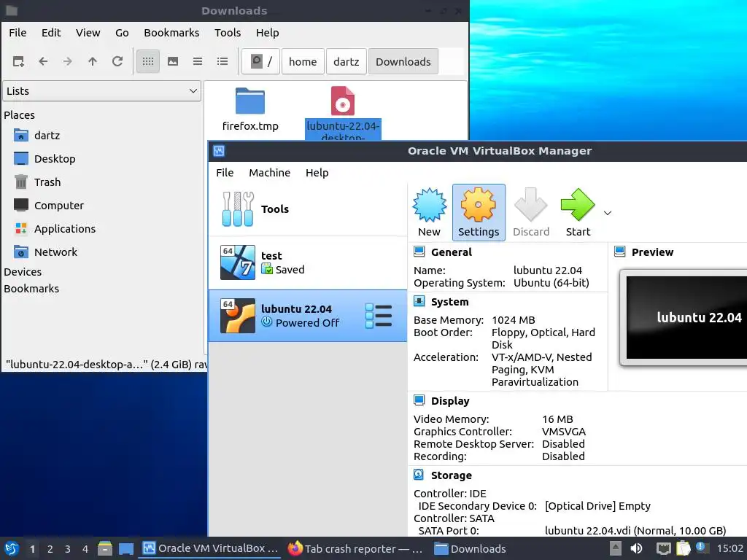Click the dartz path button
Viewport: 747px width, 560px height.
click(x=347, y=61)
